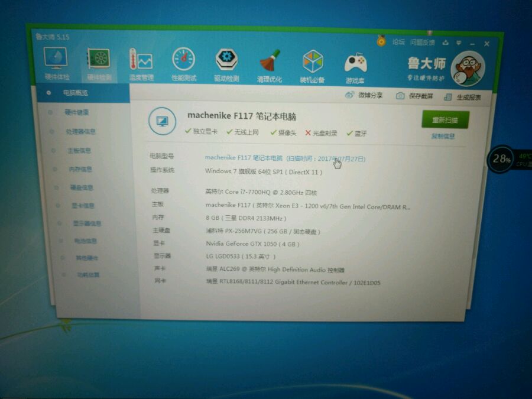Click the heading machenike F117 笔记本电脑
This screenshot has width=532, height=399.
242,116
